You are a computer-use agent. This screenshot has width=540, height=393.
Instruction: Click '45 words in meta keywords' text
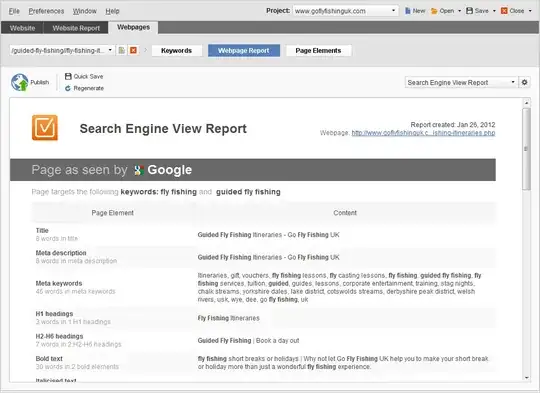click(x=75, y=291)
